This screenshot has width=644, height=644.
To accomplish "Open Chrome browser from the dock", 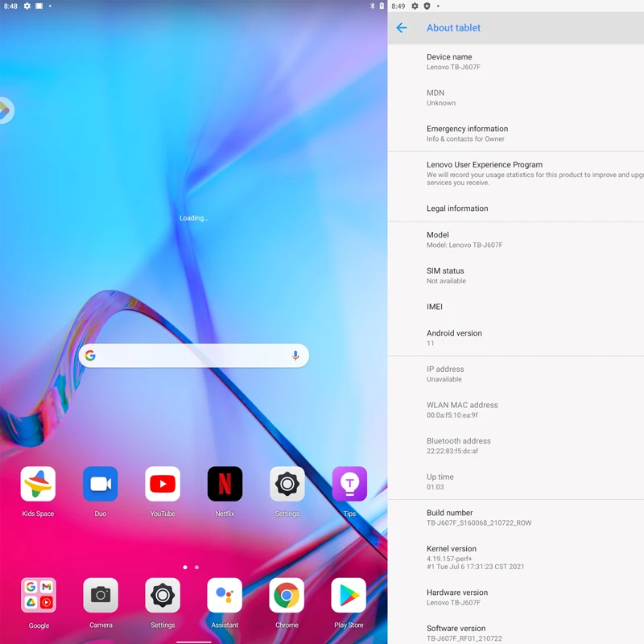I will [287, 596].
